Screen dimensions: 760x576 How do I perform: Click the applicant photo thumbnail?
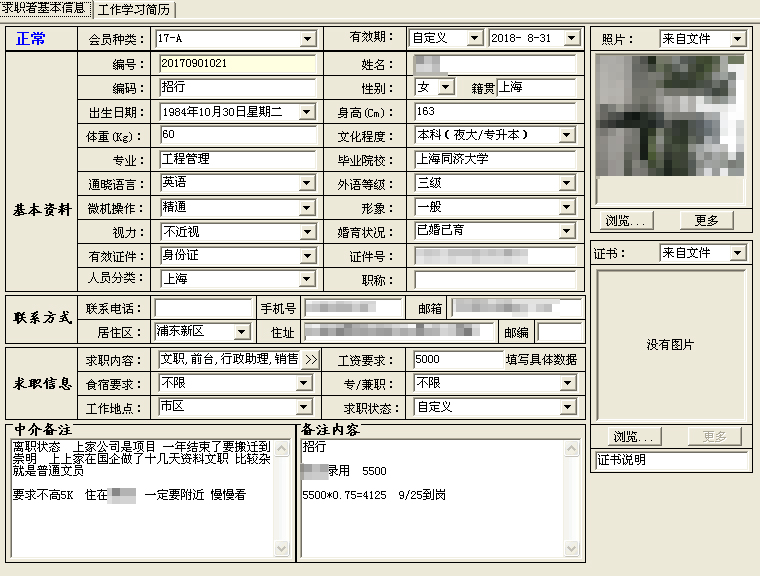point(670,115)
